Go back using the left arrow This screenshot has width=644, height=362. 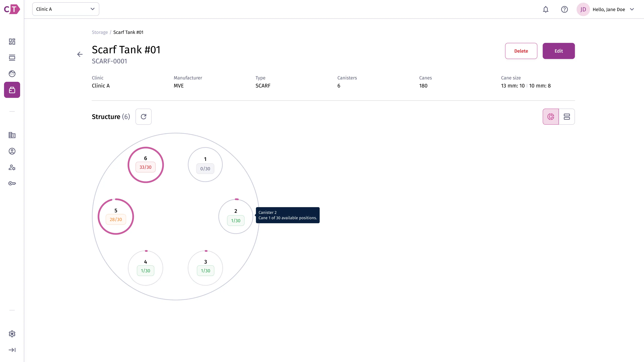(x=80, y=54)
